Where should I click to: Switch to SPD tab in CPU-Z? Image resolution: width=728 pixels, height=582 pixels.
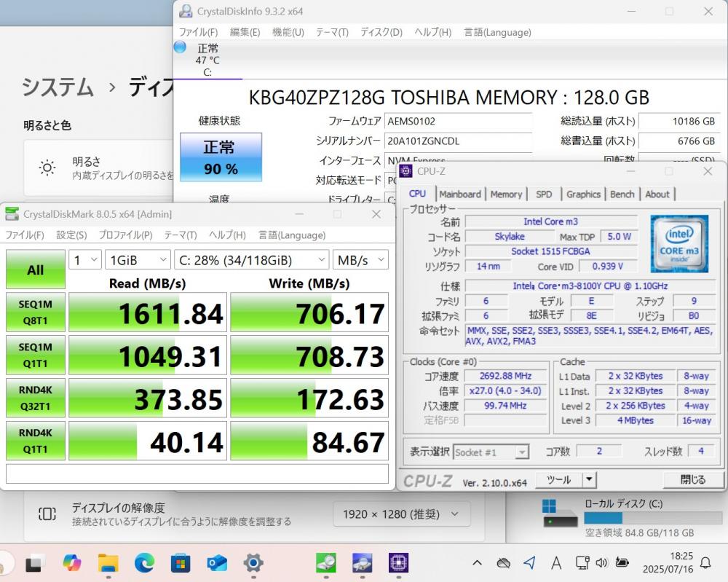544,194
